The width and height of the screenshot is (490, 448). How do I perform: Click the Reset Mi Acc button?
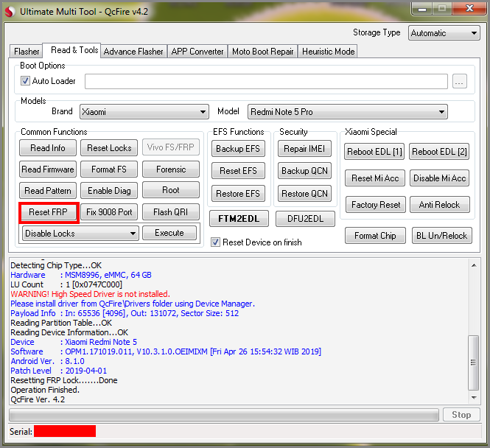pyautogui.click(x=375, y=178)
